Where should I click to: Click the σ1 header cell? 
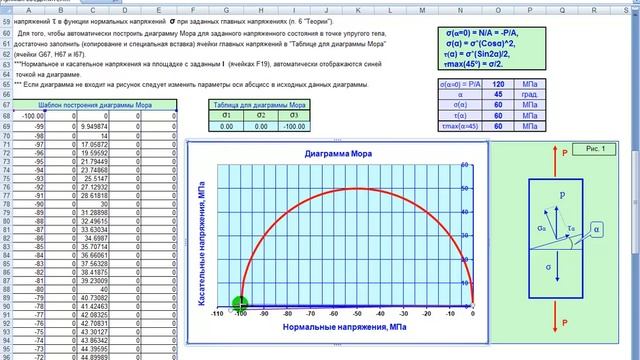tap(226, 116)
